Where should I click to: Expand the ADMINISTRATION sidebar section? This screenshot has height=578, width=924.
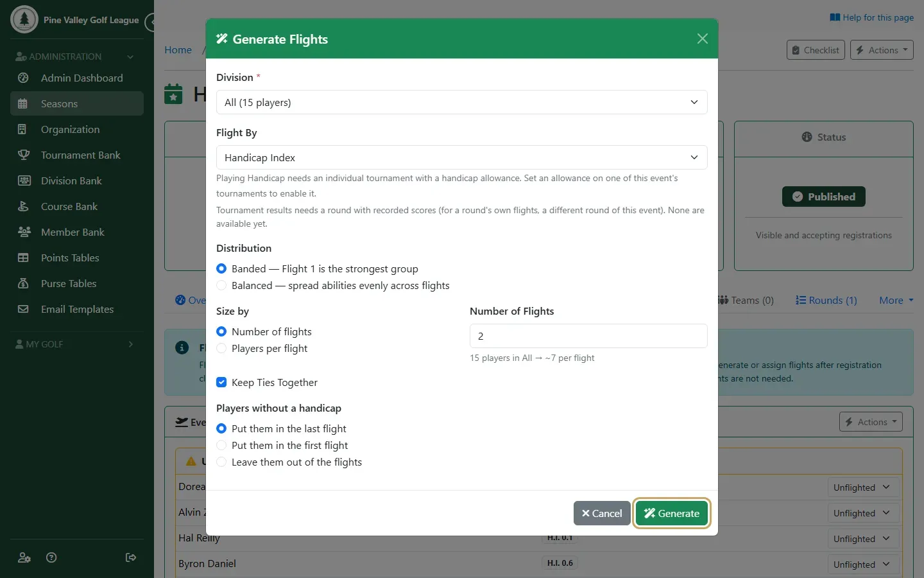pos(76,57)
